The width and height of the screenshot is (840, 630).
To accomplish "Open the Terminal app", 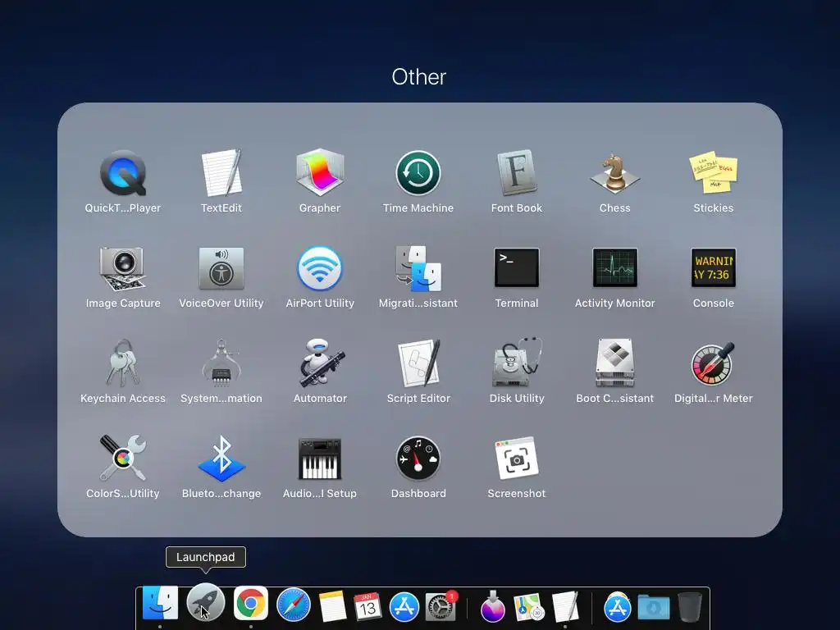I will click(x=517, y=268).
